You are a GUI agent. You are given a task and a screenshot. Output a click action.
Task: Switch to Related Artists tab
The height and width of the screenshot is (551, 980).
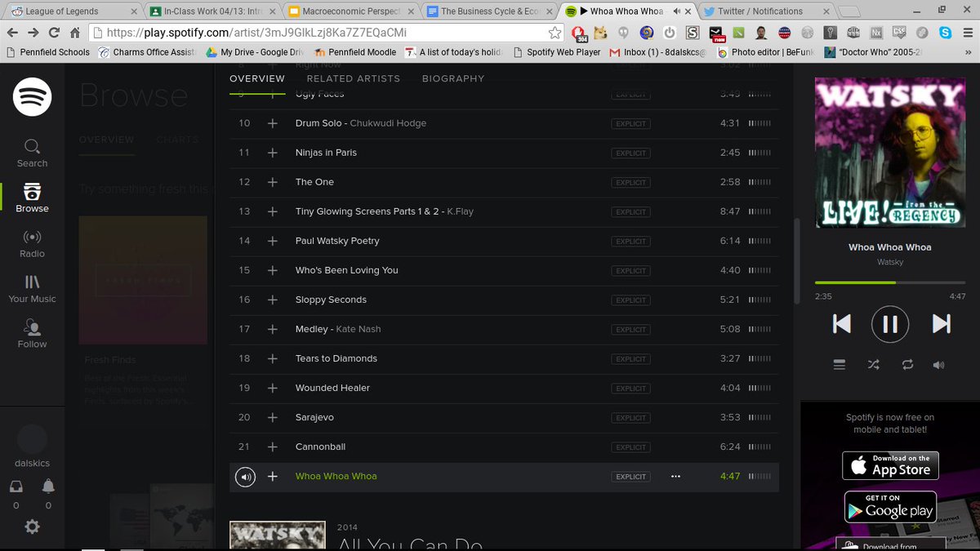pyautogui.click(x=354, y=78)
